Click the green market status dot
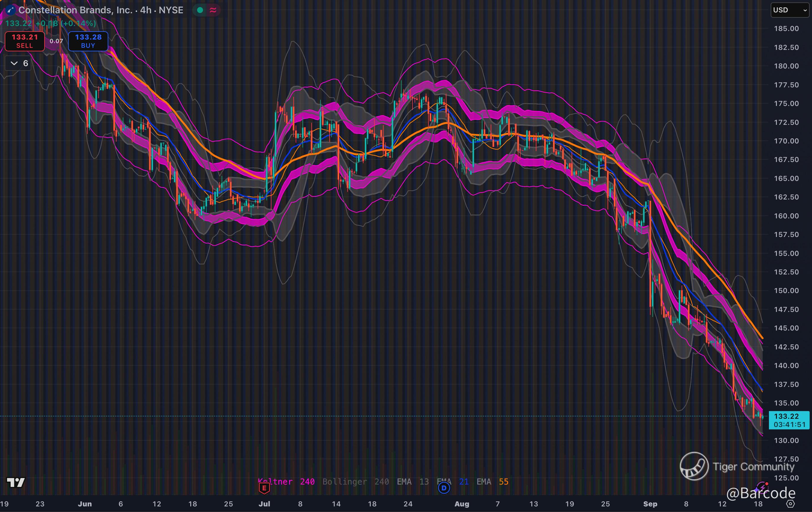812x512 pixels. (x=200, y=10)
